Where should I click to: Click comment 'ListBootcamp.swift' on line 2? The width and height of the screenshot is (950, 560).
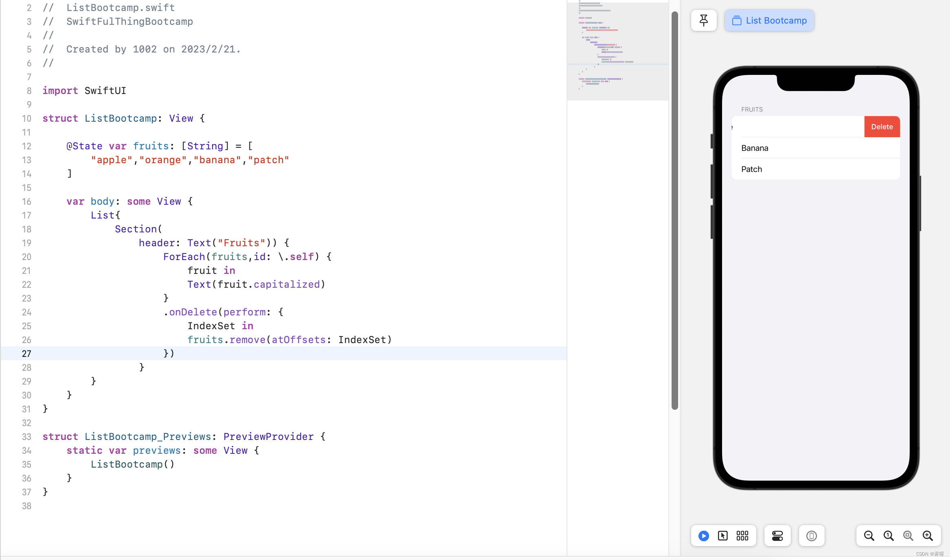coord(121,8)
